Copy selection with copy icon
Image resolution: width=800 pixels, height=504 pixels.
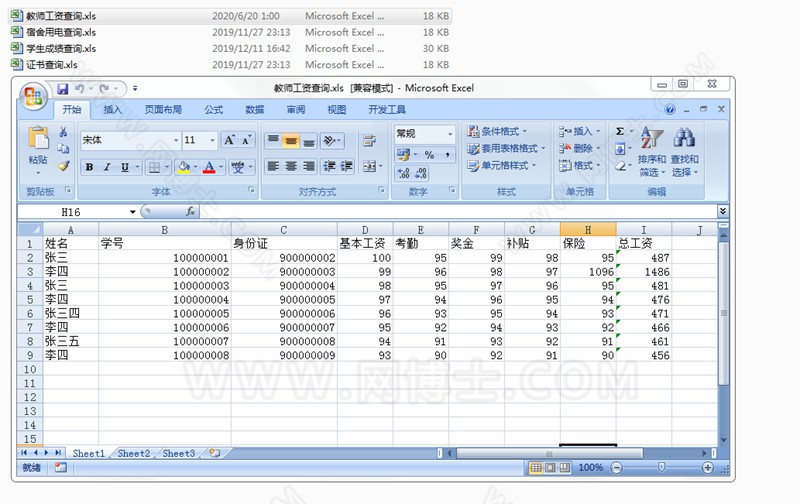pos(63,148)
